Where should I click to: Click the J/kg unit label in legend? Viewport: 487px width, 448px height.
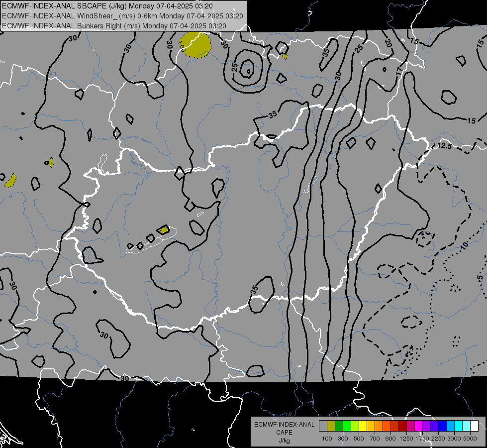click(284, 441)
